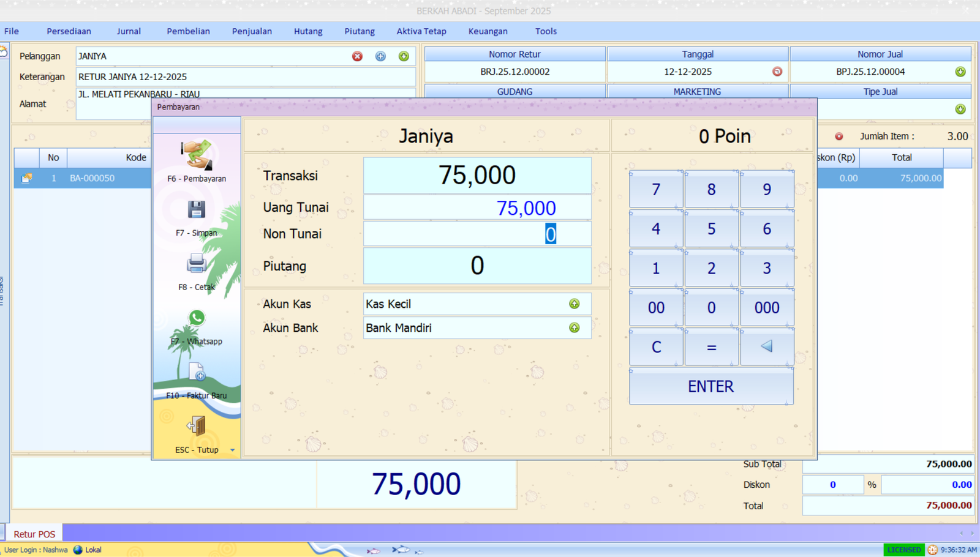Viewport: 980px width, 557px height.
Task: Send receipt via F7 - Whatsapp icon
Action: coord(196,318)
